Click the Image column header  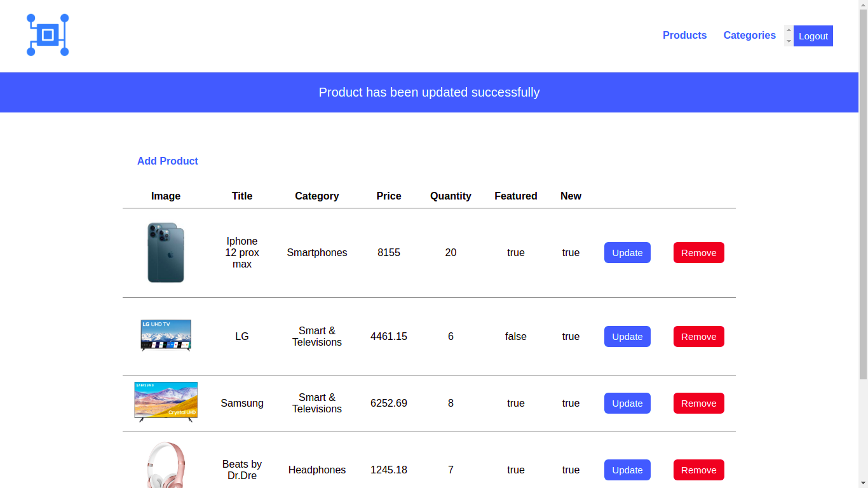(x=166, y=196)
